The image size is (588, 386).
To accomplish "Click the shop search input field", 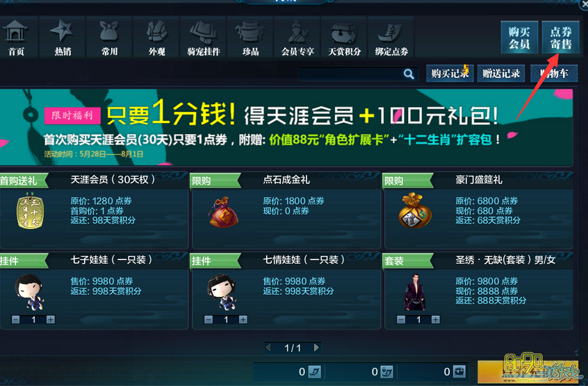I will (x=350, y=74).
